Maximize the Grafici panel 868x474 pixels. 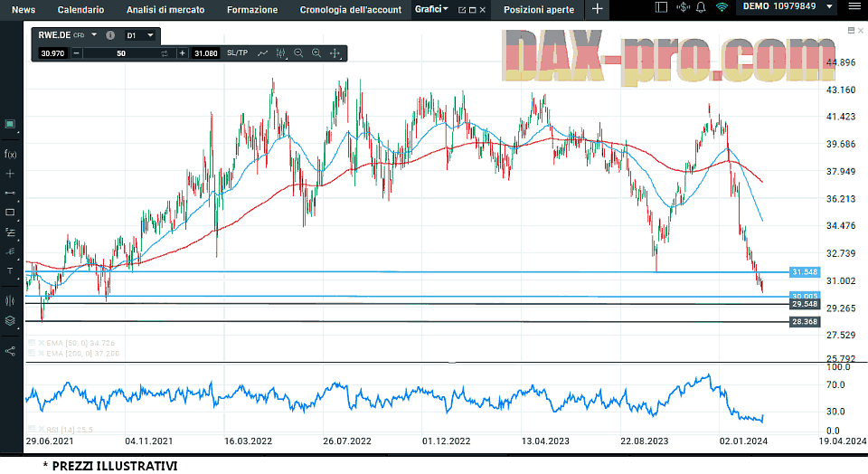[x=472, y=10]
